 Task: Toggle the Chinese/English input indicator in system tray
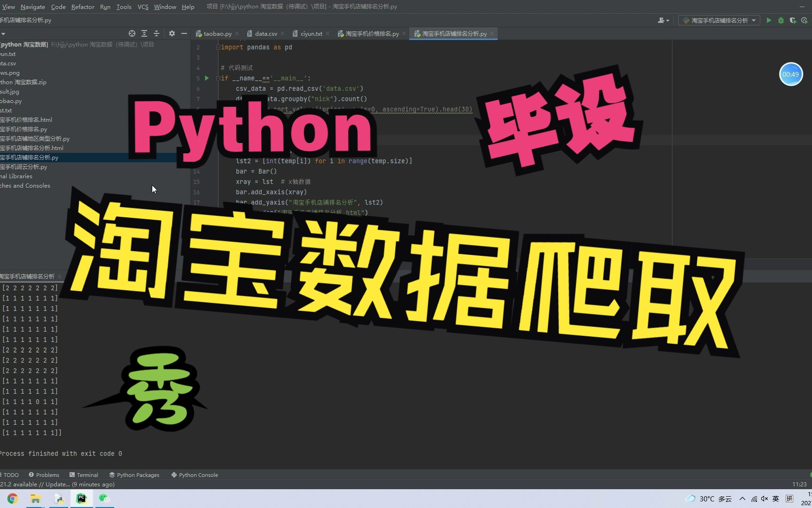point(775,499)
